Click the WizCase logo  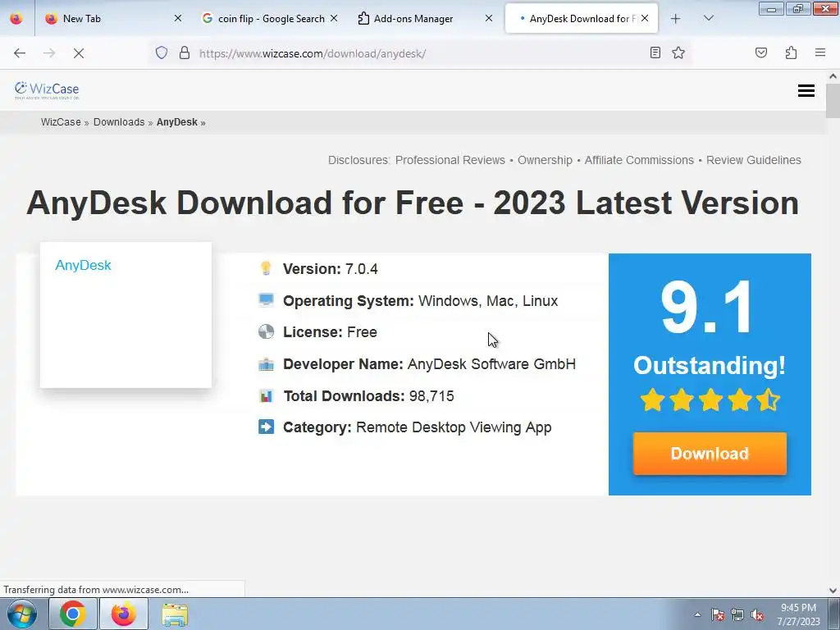47,90
